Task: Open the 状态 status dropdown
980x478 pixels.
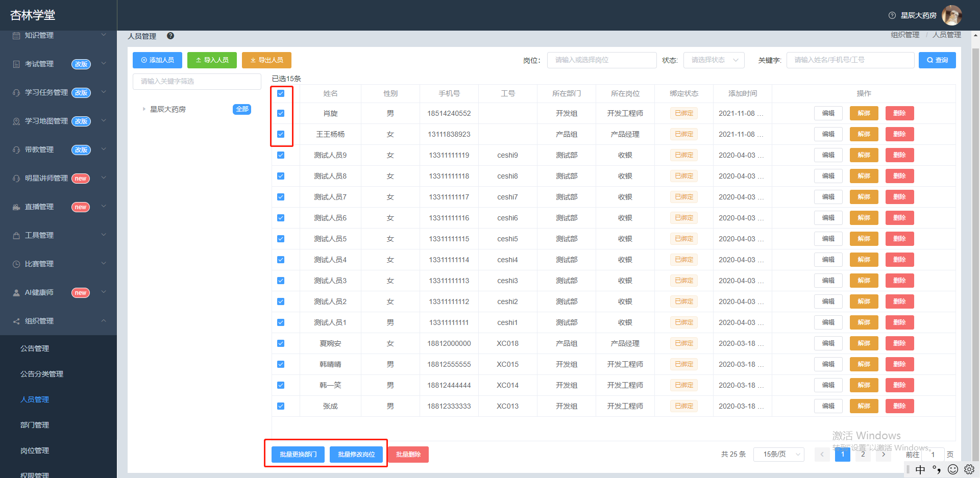Action: pos(714,60)
